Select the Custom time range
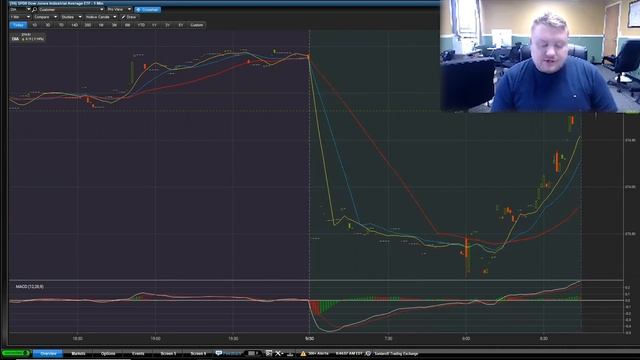 [196, 25]
